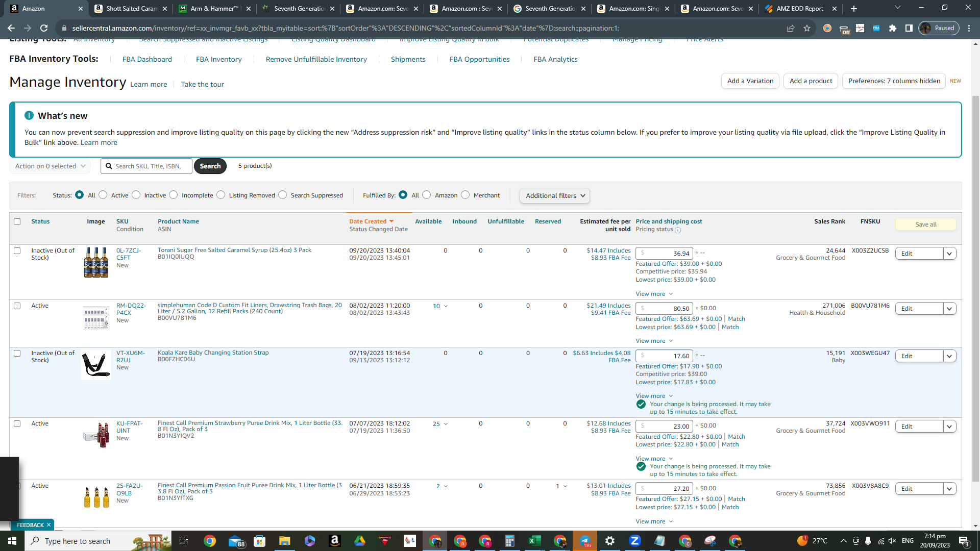Expand available quantity 25 for Strawberry Puree
This screenshot has width=980, height=551.
point(440,424)
